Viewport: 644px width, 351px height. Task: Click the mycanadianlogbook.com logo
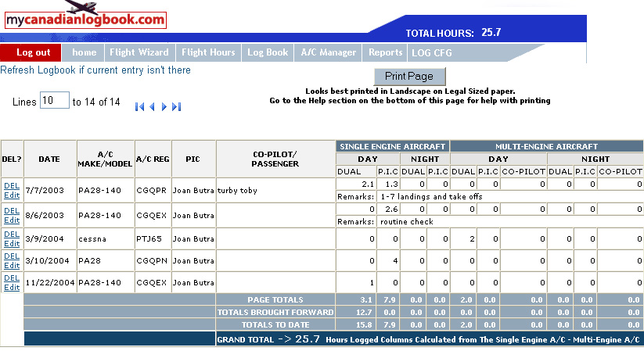[85, 16]
